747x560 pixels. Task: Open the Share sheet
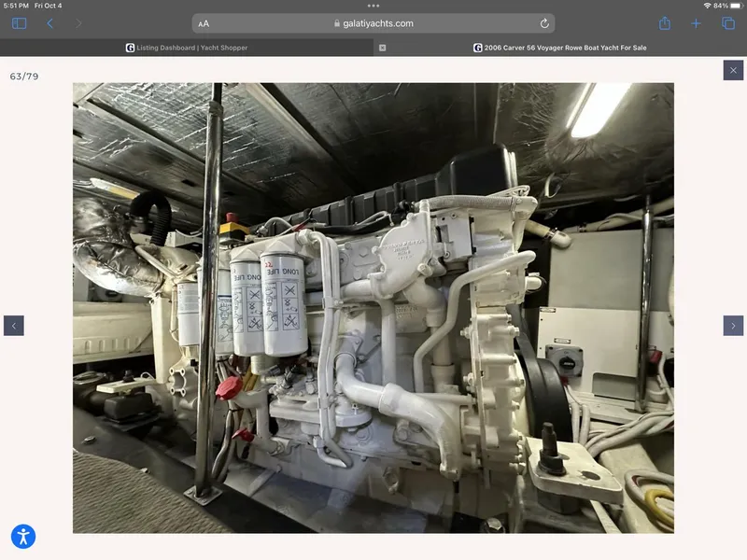(x=666, y=23)
